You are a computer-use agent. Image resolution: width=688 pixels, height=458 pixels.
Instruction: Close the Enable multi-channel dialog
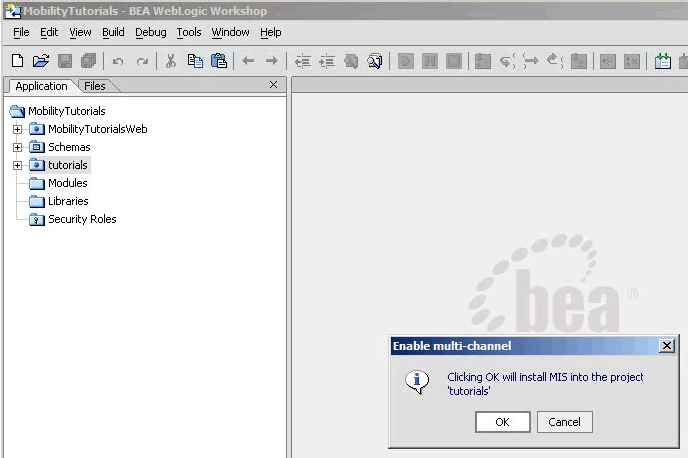(x=666, y=346)
